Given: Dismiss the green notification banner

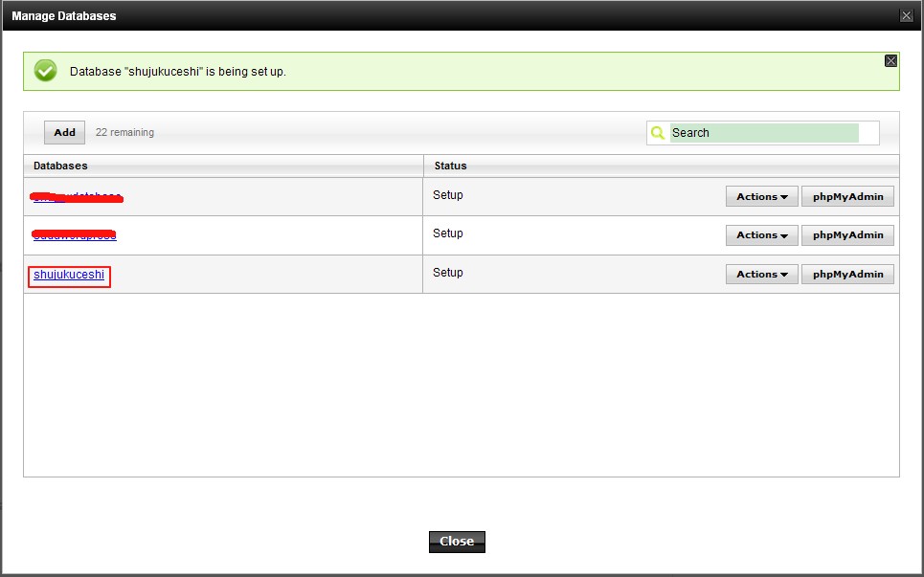Looking at the screenshot, I should 890,60.
